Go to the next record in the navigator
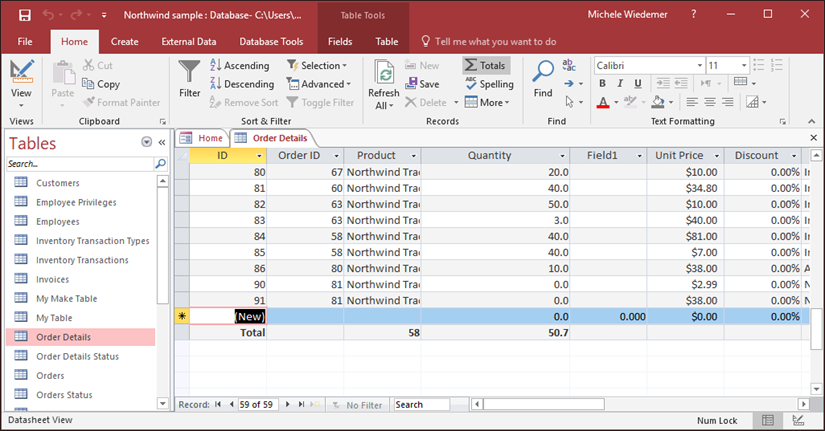The image size is (825, 431). click(287, 404)
